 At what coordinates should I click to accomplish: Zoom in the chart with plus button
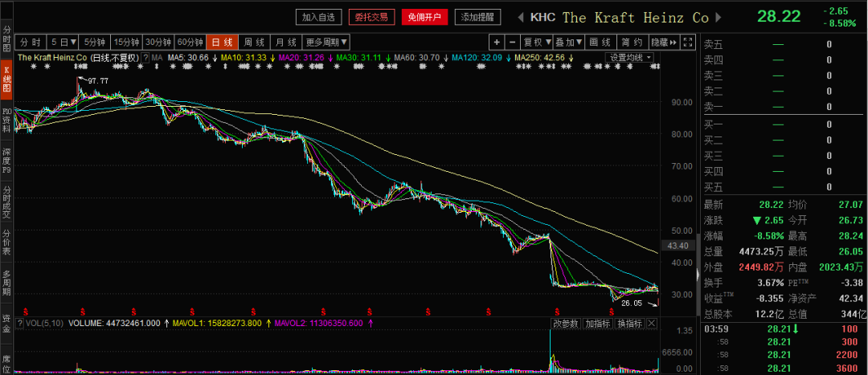tap(497, 42)
